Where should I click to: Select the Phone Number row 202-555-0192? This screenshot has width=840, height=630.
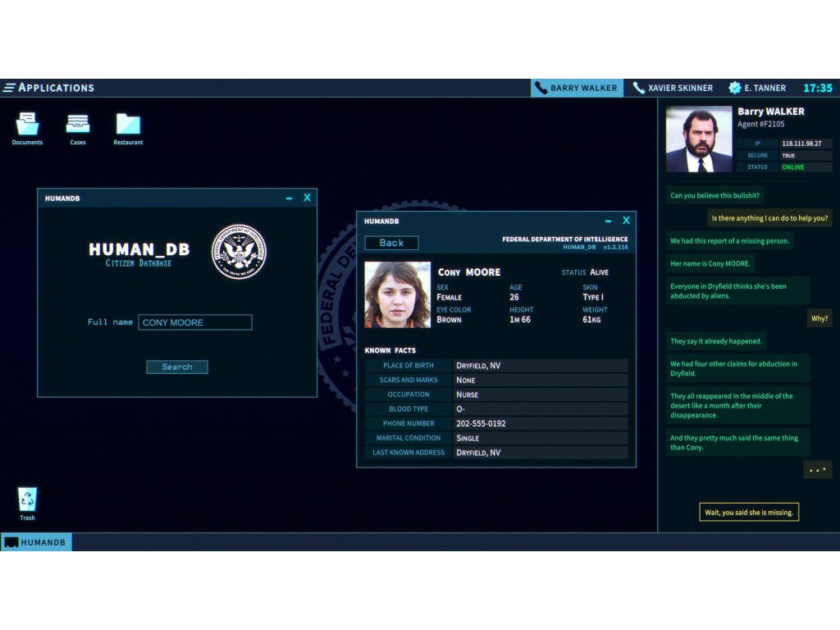pyautogui.click(x=496, y=423)
